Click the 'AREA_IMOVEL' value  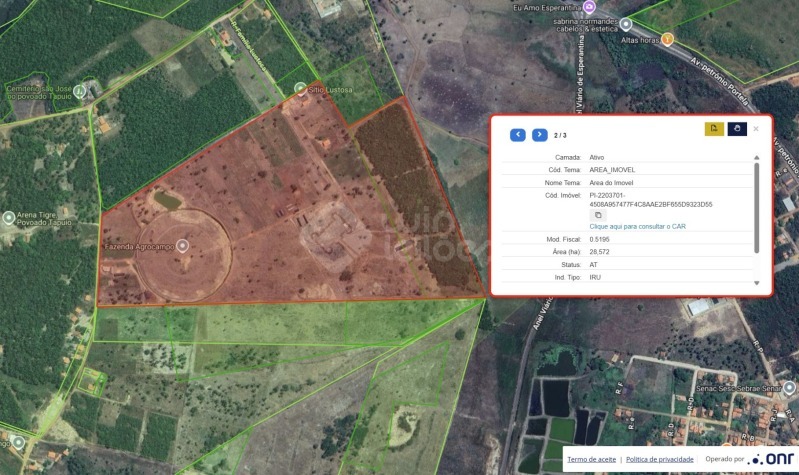pos(612,170)
